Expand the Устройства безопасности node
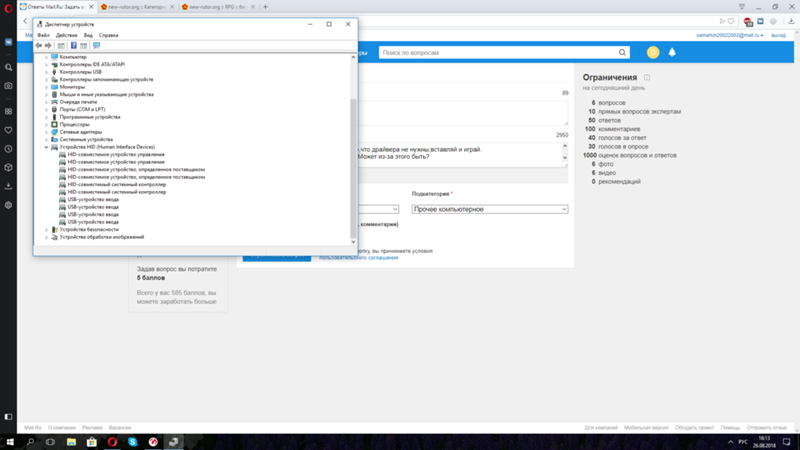The width and height of the screenshot is (800, 450). (46, 230)
